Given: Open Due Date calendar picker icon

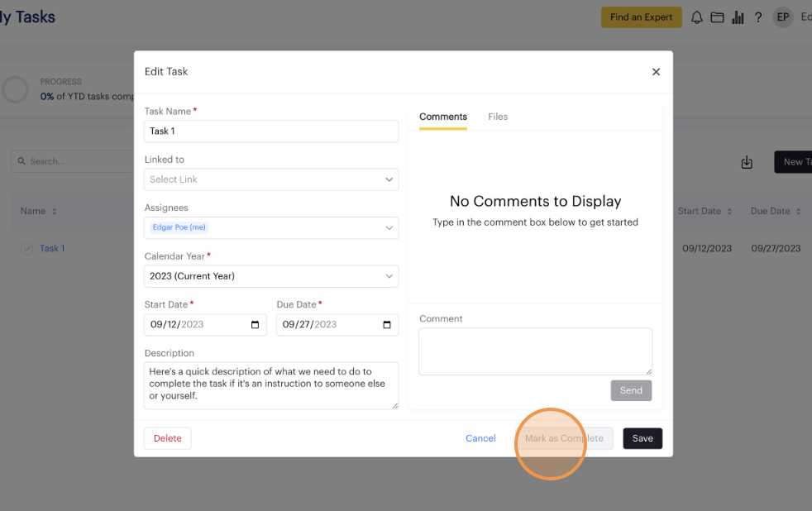Looking at the screenshot, I should pos(387,325).
